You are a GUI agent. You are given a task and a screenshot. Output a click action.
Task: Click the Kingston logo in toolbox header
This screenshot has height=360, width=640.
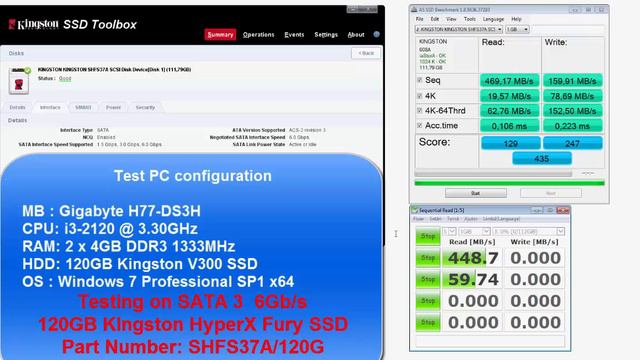tap(33, 24)
